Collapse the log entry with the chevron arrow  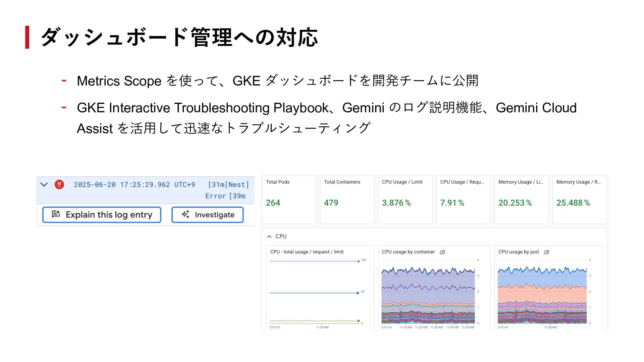(44, 184)
